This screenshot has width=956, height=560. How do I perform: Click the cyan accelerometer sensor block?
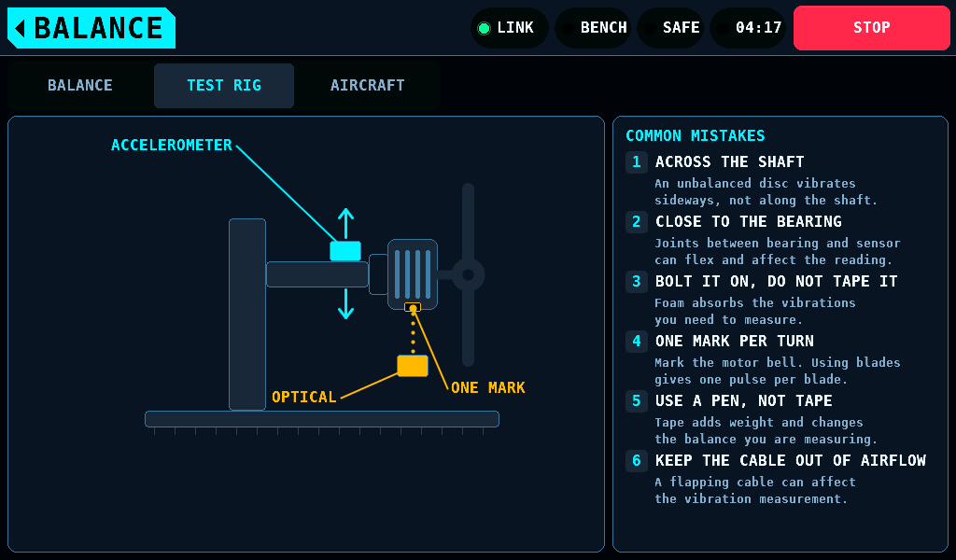pyautogui.click(x=345, y=251)
